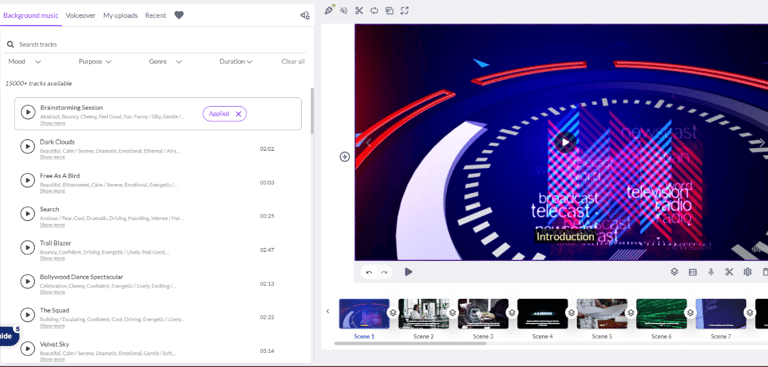Click transition icon between Scene 2 and 3

[452, 312]
